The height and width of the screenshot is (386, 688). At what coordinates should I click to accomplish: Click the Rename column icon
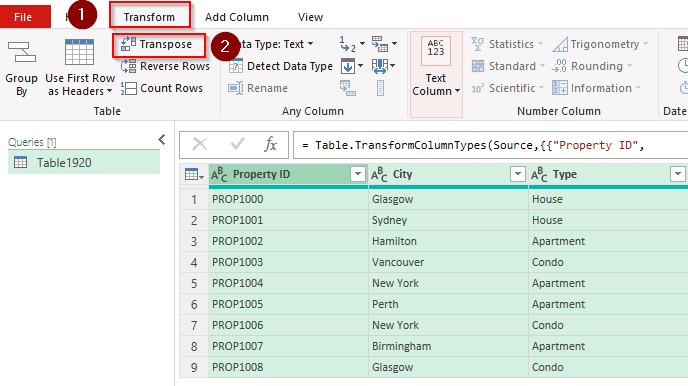(236, 88)
